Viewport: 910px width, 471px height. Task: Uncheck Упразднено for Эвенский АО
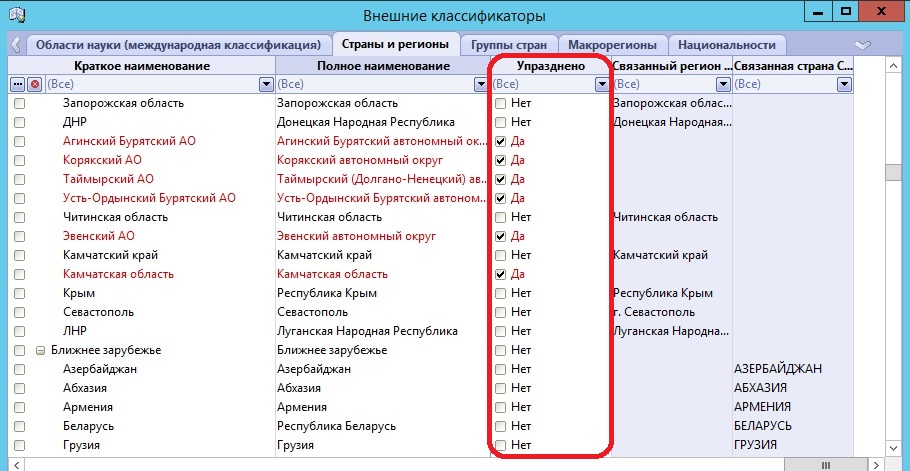(500, 237)
